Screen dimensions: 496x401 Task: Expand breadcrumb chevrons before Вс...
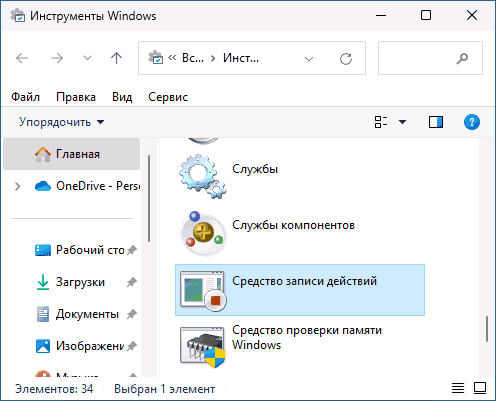(172, 58)
